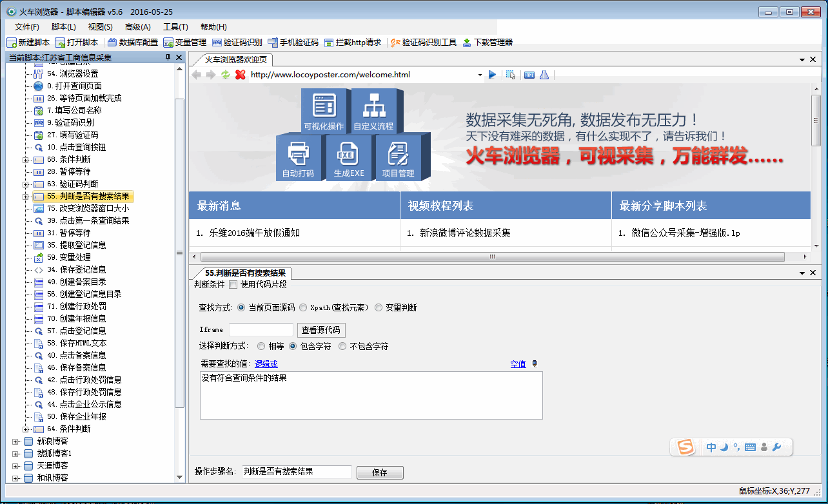Click the soft keyboard icon on the Sogou bar

[750, 447]
